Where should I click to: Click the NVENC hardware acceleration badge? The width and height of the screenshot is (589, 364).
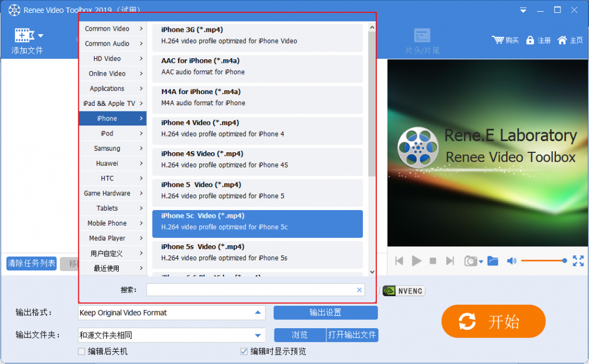click(x=404, y=291)
